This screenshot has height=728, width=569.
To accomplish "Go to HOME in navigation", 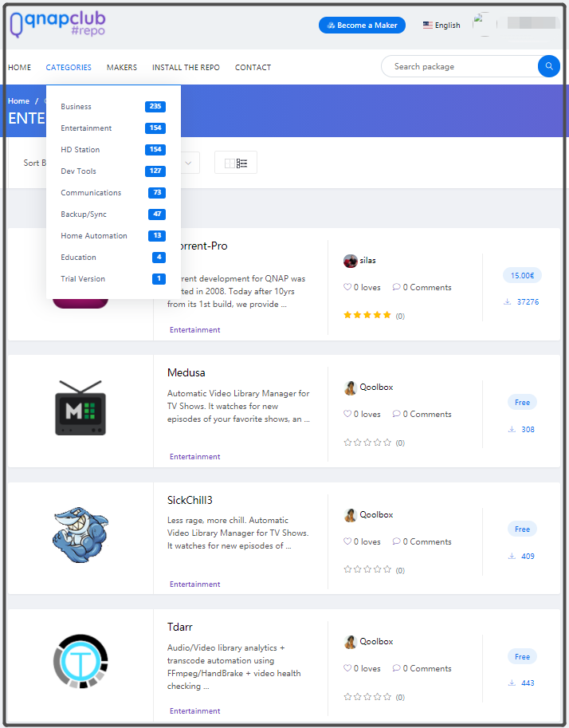I will coord(19,67).
